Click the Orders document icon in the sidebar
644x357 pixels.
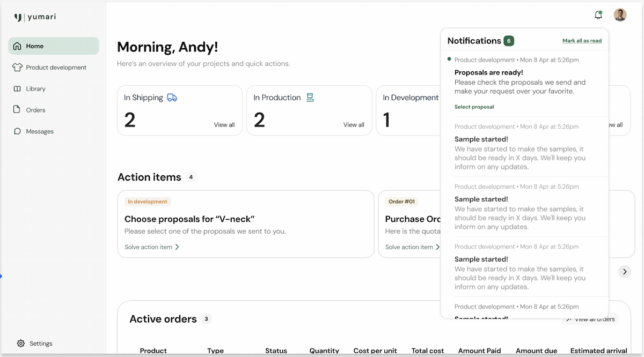coord(17,109)
